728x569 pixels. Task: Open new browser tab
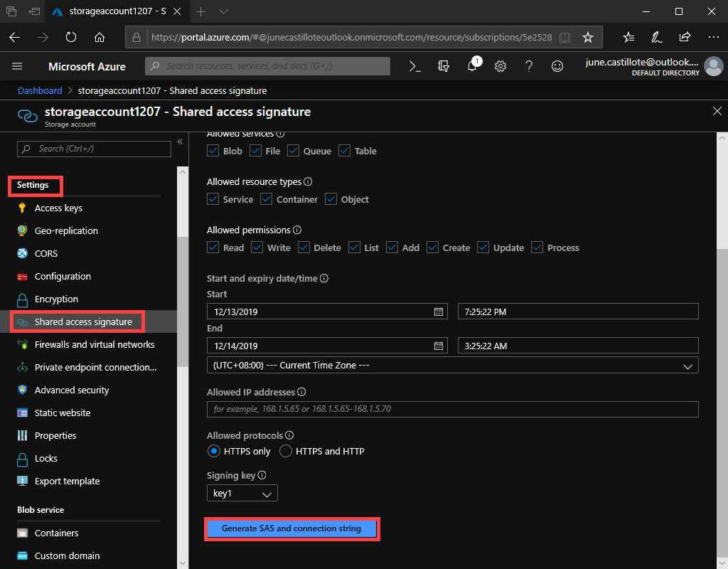(x=200, y=11)
